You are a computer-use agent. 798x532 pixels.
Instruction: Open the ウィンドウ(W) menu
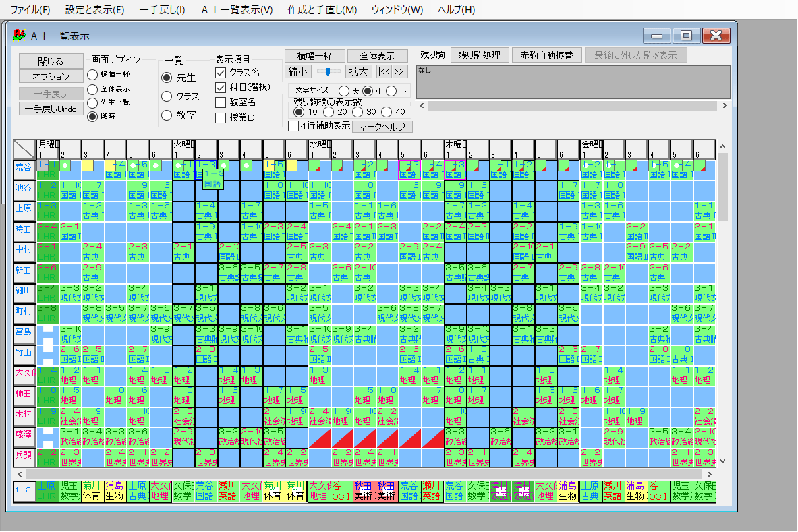397,9
